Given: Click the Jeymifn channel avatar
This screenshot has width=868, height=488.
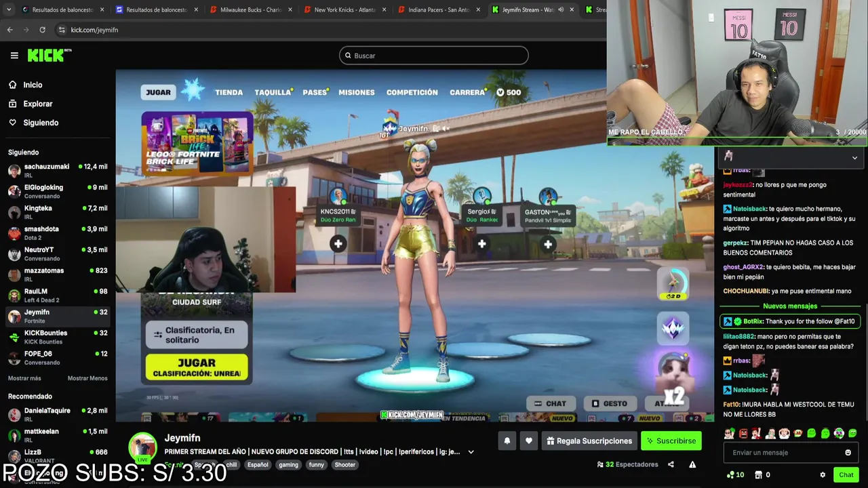Looking at the screenshot, I should click(143, 447).
